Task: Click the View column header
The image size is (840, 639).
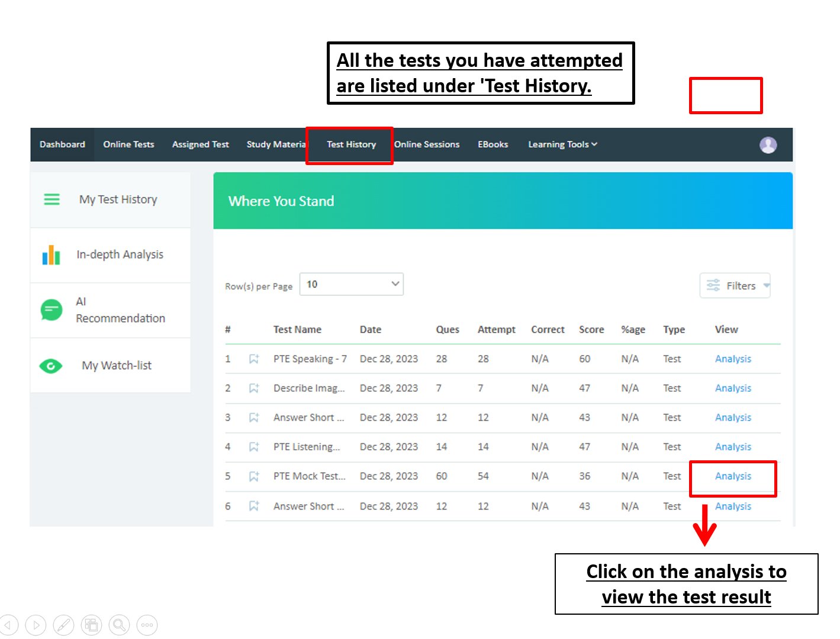Action: pyautogui.click(x=726, y=330)
